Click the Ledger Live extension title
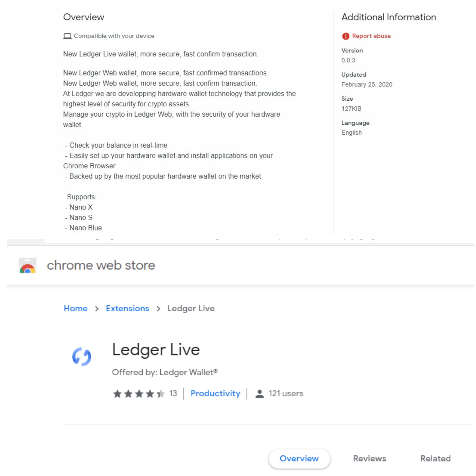The image size is (476, 476). (x=156, y=350)
